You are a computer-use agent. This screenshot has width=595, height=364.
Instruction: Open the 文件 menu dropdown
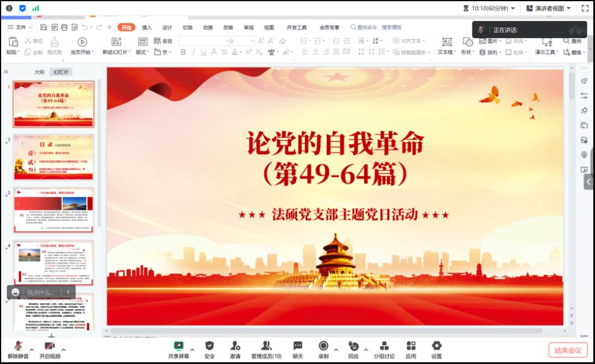coord(21,27)
